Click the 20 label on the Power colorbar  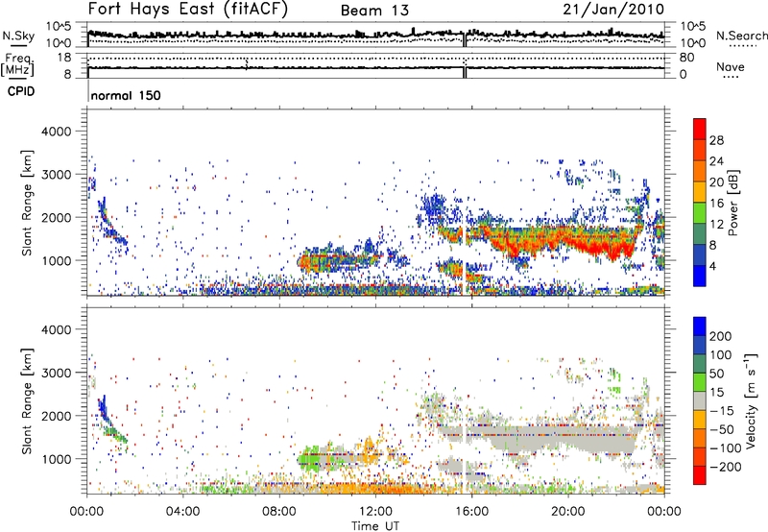716,182
